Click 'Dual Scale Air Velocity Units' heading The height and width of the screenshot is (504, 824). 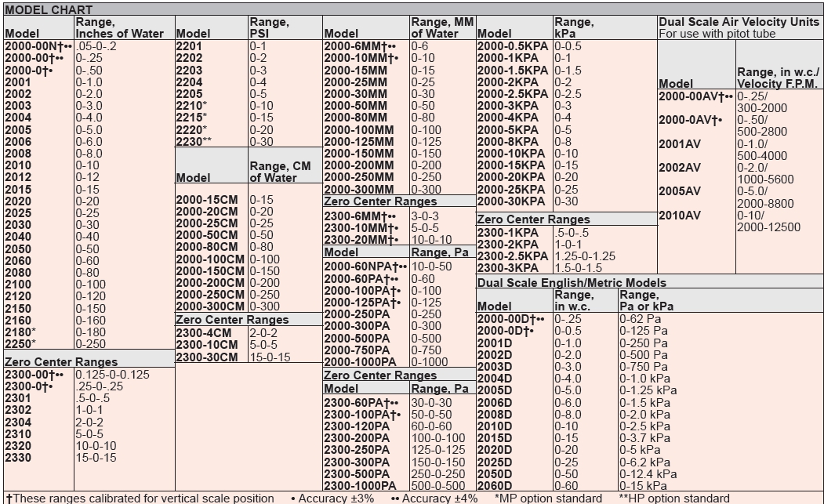[739, 23]
